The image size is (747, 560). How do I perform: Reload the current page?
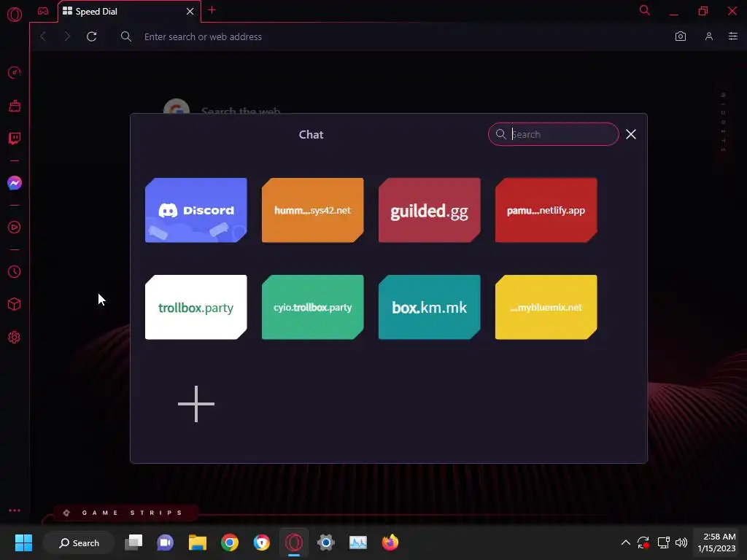(91, 36)
